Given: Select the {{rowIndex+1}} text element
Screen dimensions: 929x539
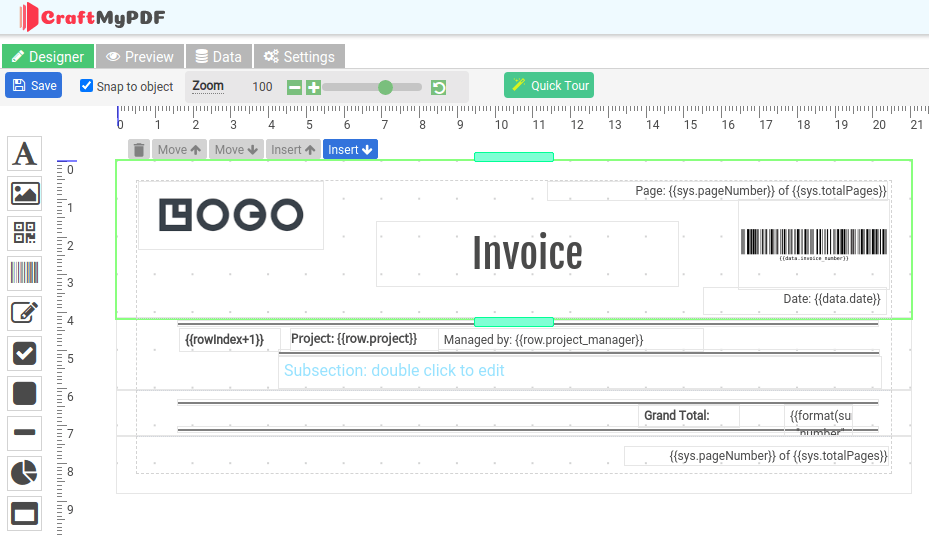Looking at the screenshot, I should [x=230, y=340].
